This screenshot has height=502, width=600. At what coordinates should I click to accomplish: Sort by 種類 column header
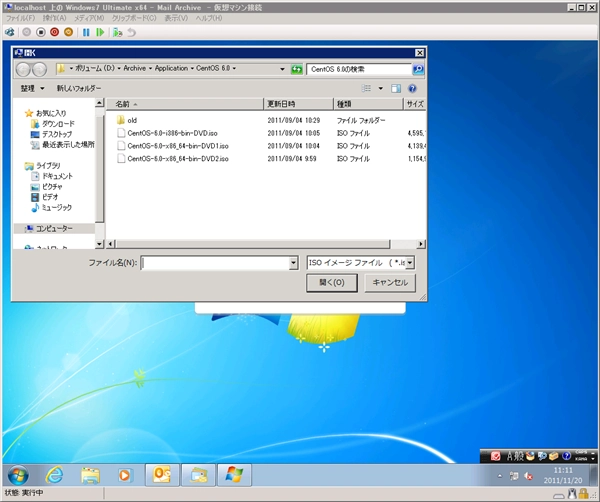point(368,104)
